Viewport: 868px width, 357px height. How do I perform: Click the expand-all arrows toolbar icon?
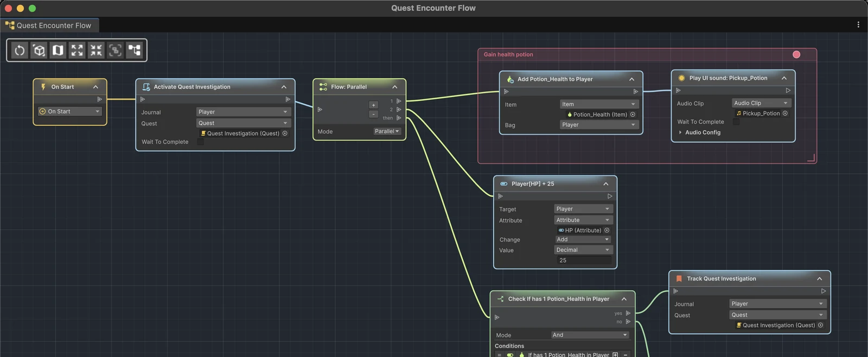(77, 50)
